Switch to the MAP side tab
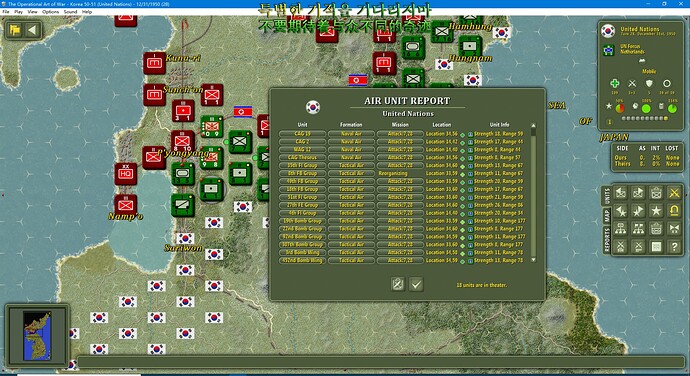Screen dimensions: 690x376 click(607, 215)
